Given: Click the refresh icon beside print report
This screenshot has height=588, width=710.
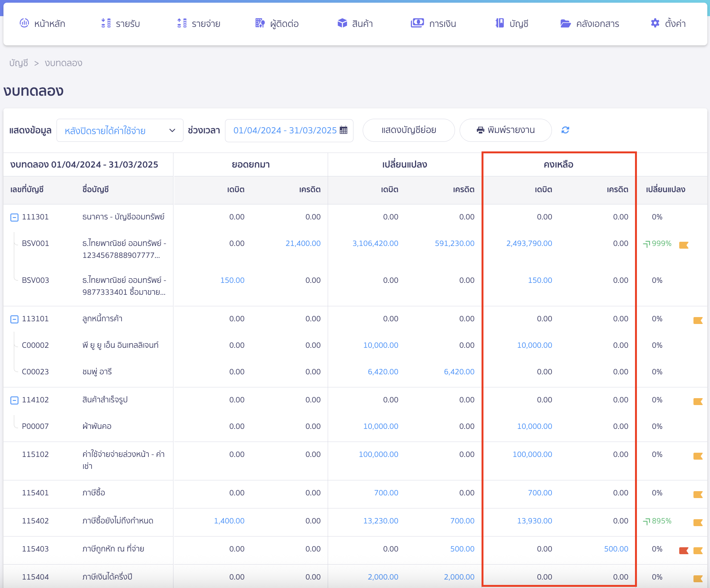Looking at the screenshot, I should point(565,130).
